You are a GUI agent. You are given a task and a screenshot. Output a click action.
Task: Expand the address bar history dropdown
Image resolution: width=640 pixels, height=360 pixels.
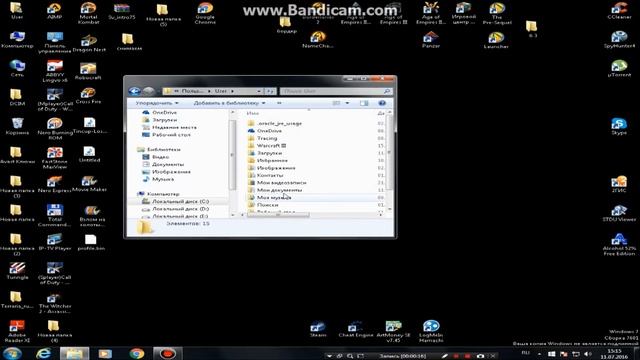(x=259, y=91)
